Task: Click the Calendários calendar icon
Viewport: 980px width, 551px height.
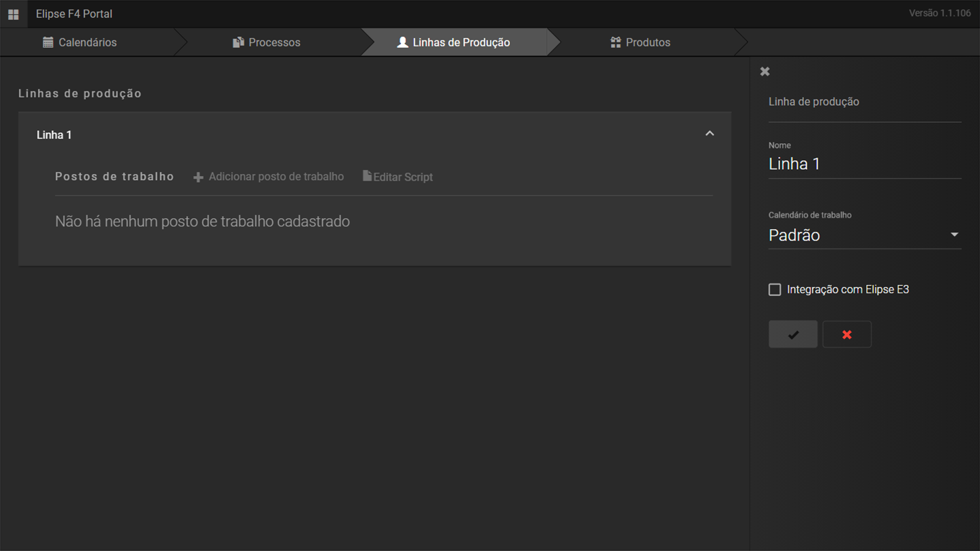Action: coord(48,42)
